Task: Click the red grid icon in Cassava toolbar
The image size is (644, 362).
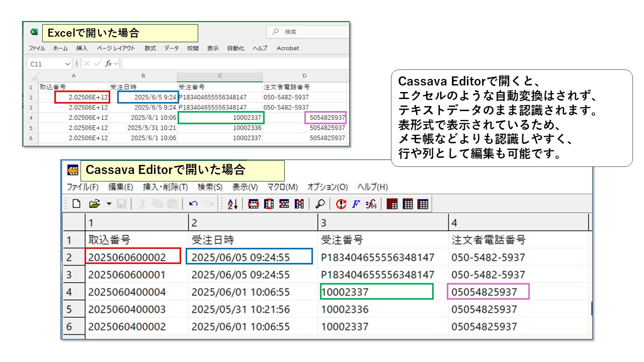Action: [x=392, y=204]
